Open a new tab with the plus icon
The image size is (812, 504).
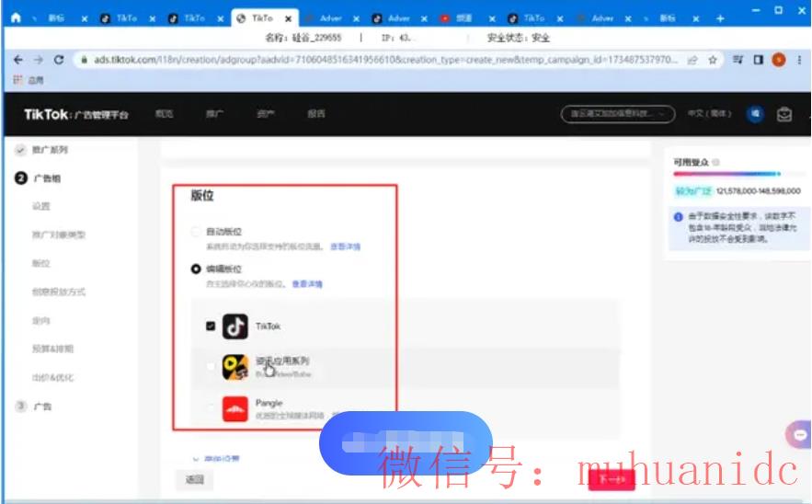click(720, 18)
